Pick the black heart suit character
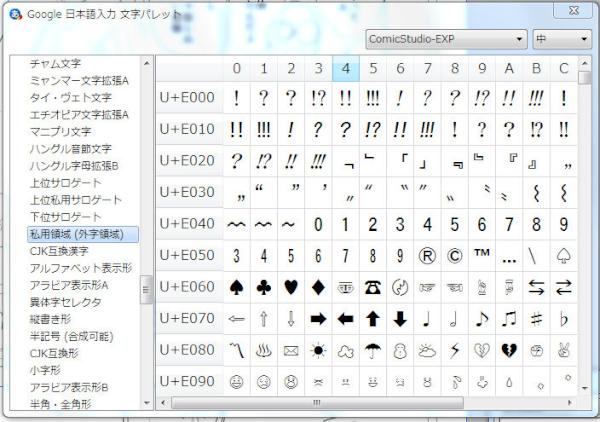This screenshot has width=600, height=422. 291,287
